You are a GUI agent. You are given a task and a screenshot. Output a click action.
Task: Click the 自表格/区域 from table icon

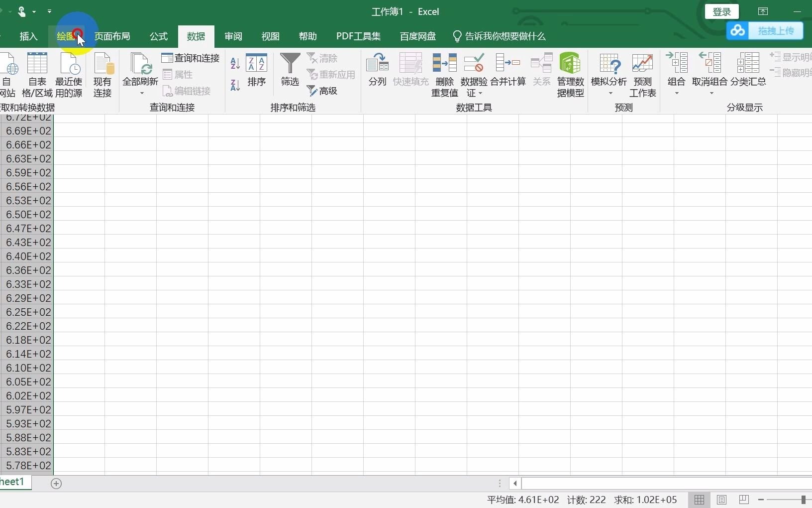(x=37, y=75)
